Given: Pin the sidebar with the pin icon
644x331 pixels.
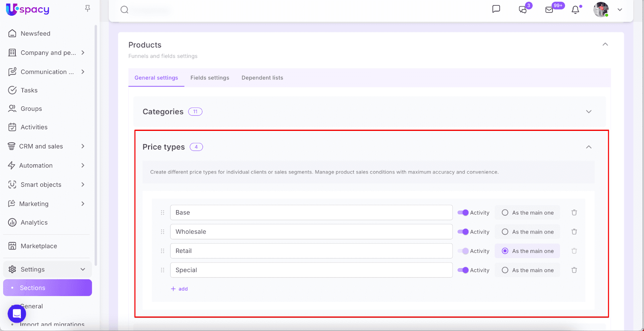Looking at the screenshot, I should tap(87, 8).
